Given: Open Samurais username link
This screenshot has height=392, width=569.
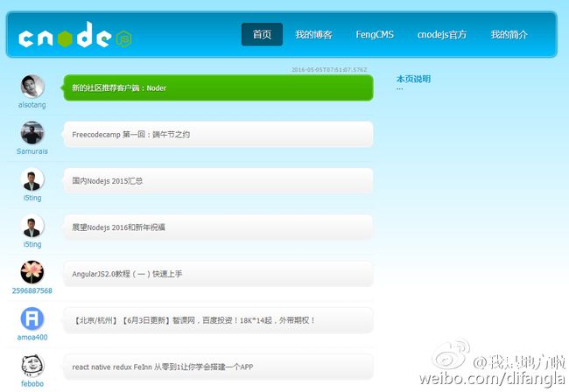Looking at the screenshot, I should (32, 151).
